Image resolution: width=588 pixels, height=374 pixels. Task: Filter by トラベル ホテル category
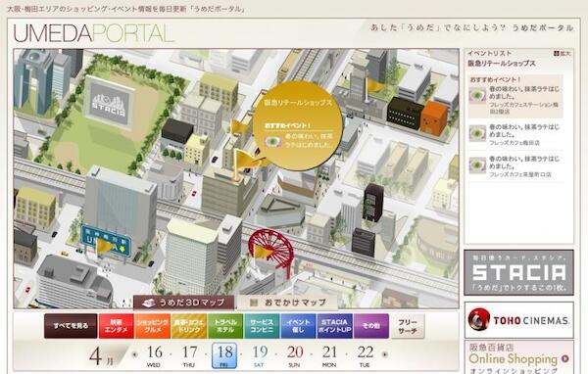[x=225, y=326]
